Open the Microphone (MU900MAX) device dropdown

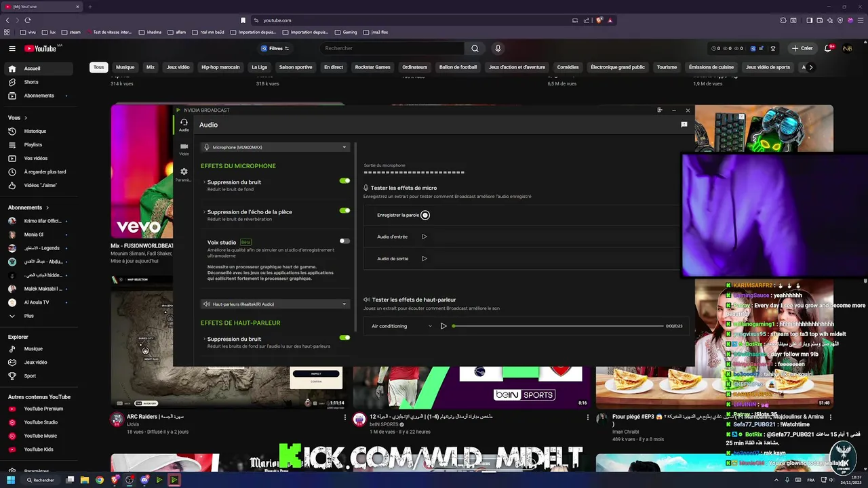(275, 147)
